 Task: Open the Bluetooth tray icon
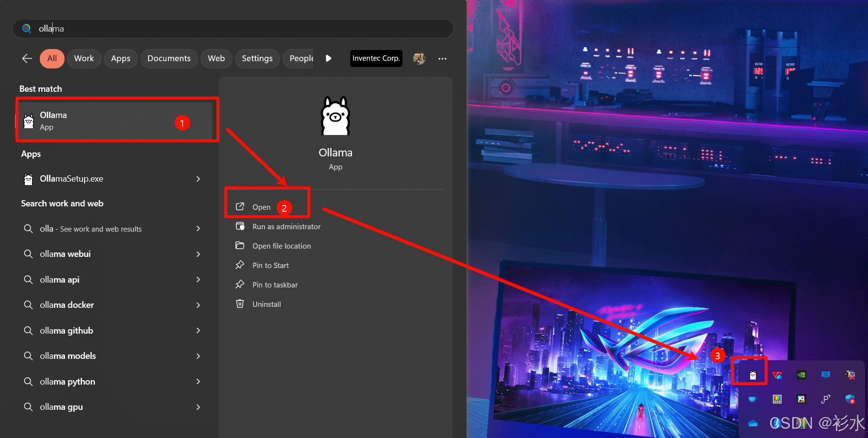[777, 423]
